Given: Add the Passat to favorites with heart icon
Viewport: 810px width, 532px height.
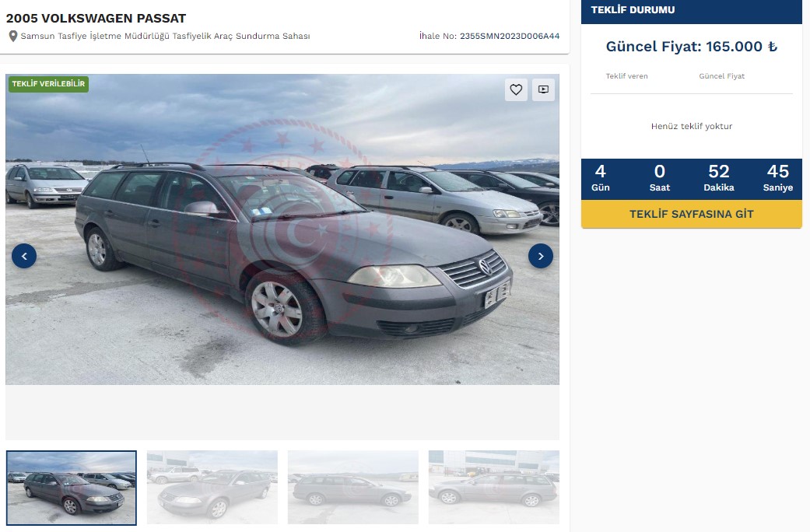Looking at the screenshot, I should 516,90.
